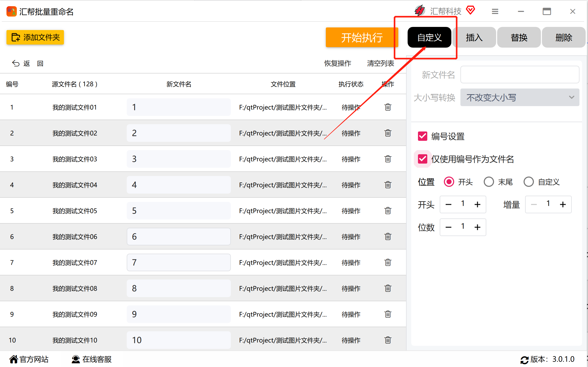Remove 我的测试文件03 using trash icon
Image resolution: width=588 pixels, height=367 pixels.
[388, 159]
